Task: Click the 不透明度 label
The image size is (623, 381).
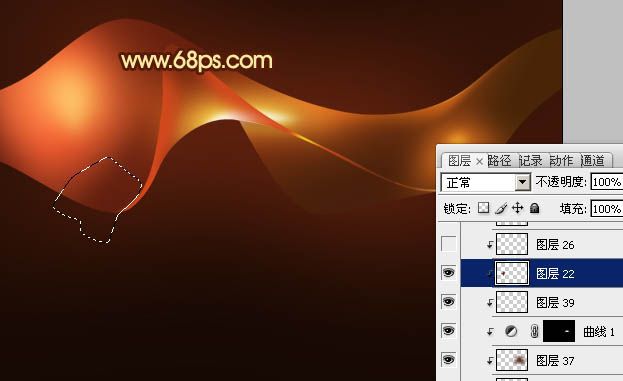Action: pos(561,182)
